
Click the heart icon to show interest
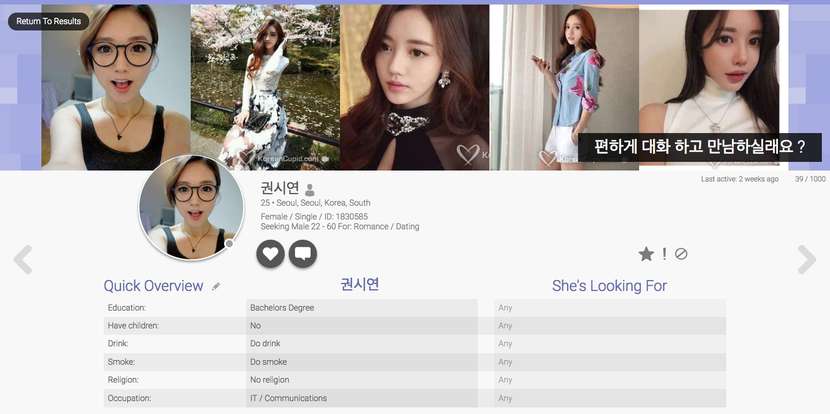pyautogui.click(x=270, y=254)
